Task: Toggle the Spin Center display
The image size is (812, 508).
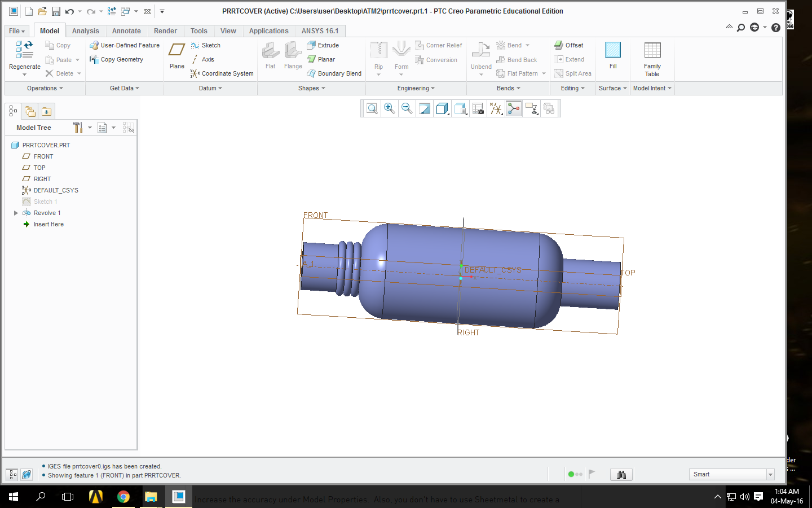Action: tap(514, 108)
